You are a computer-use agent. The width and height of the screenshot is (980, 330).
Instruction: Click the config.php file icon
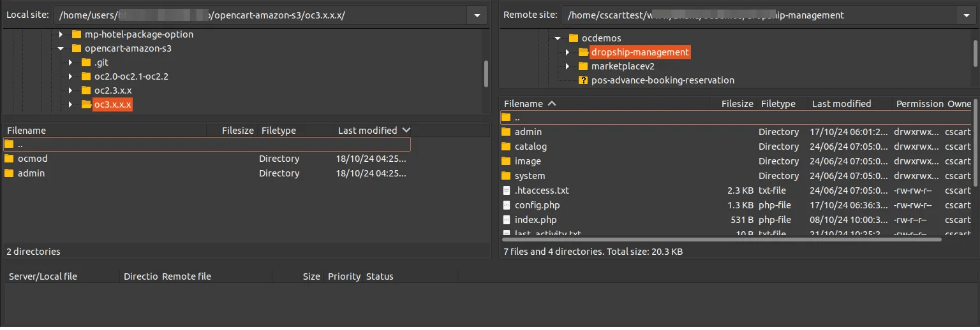click(507, 205)
